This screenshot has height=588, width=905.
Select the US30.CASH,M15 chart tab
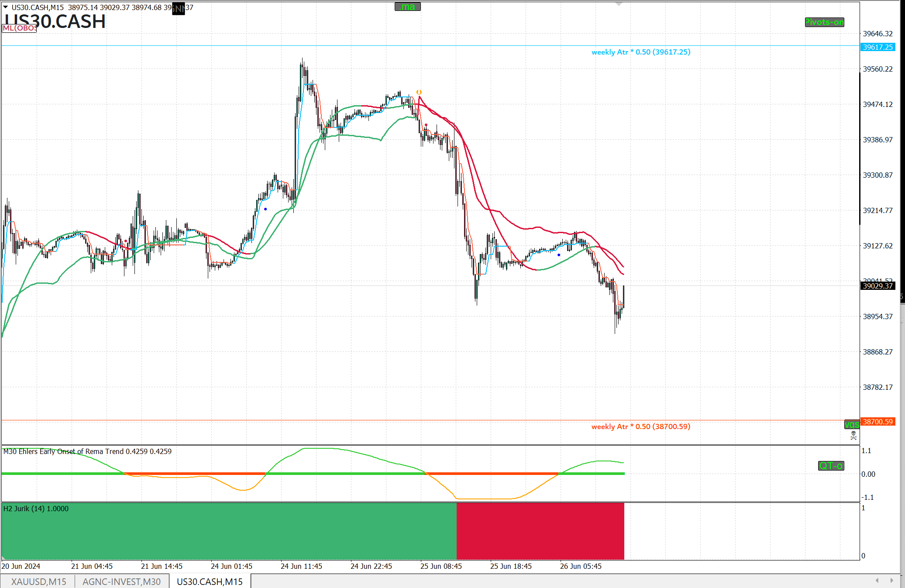coord(210,581)
